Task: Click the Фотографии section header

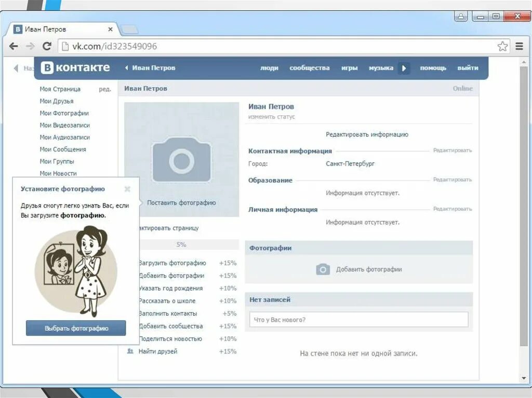Action: tap(359, 248)
